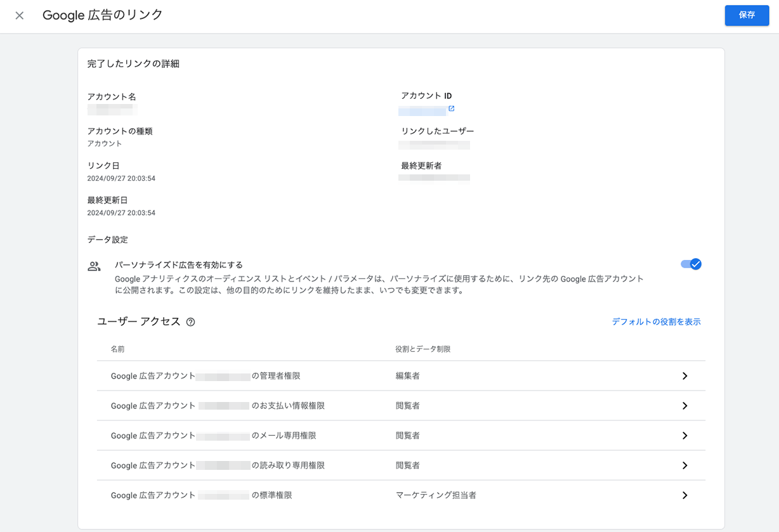779x532 pixels.
Task: Click the データ設定 section label
Action: tap(108, 240)
